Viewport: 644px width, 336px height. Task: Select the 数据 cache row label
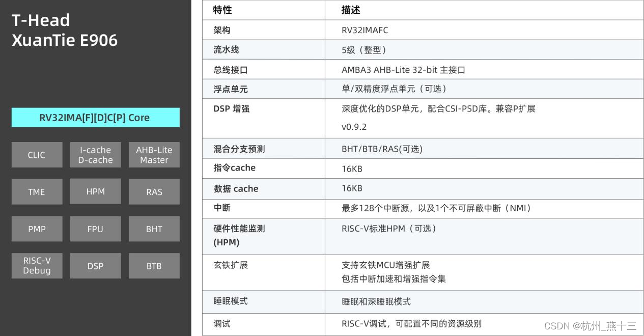[236, 188]
